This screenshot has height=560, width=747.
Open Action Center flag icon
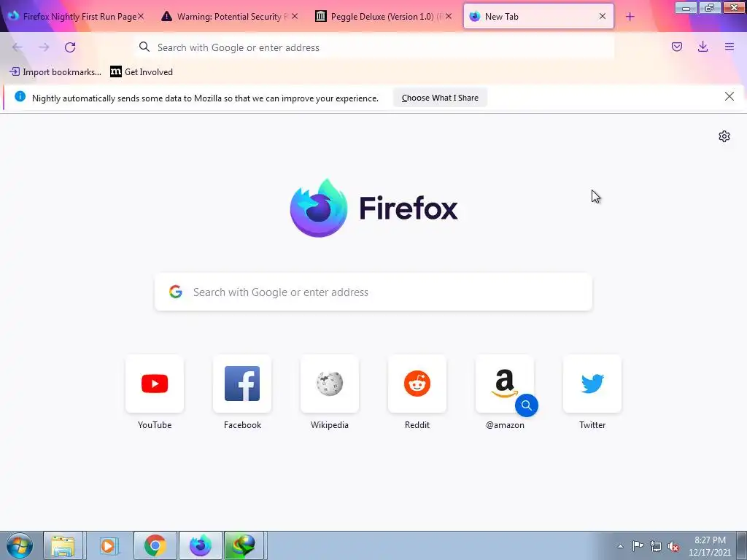click(638, 546)
